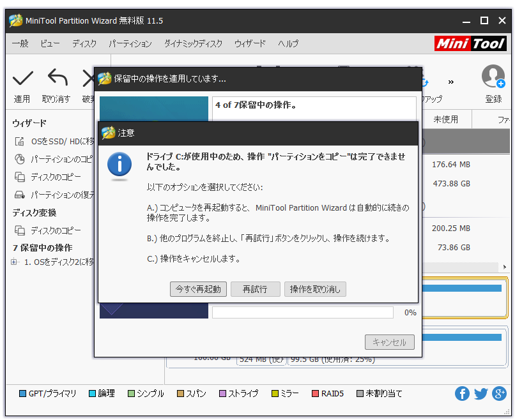Image resolution: width=515 pixels, height=420 pixels.
Task: Click ディスクのコピー icon under ウィザード
Action: tap(20, 177)
